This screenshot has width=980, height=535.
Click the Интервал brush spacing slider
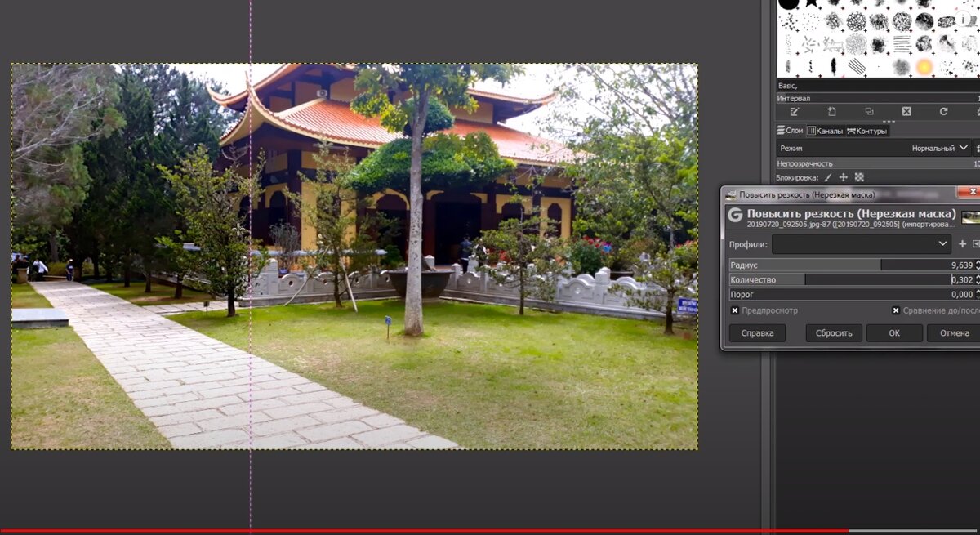[x=878, y=98]
